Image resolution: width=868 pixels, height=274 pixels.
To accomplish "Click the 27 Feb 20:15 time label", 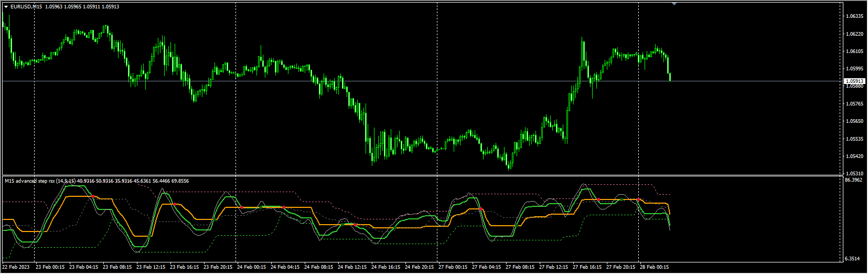I will (621, 267).
